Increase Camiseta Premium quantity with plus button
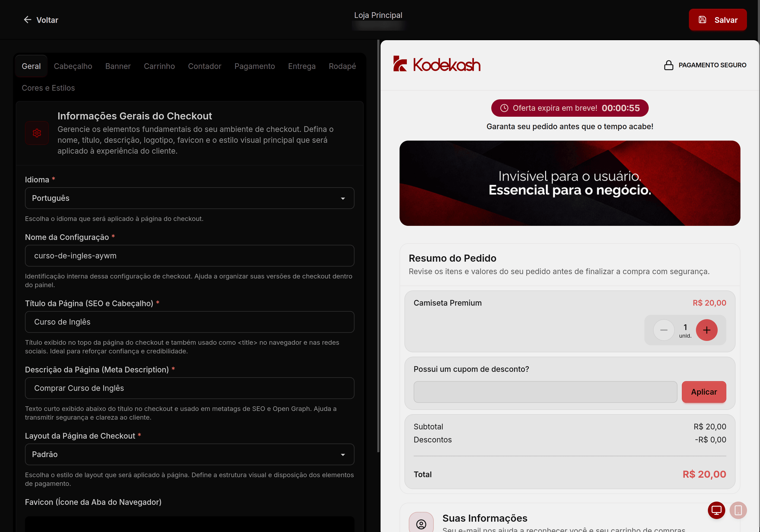Image resolution: width=760 pixels, height=532 pixels. point(706,330)
